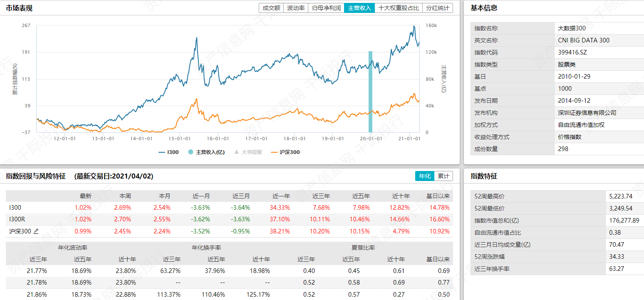
Task: Click the orange line marker of 沪深300 legend
Action: coord(274,152)
